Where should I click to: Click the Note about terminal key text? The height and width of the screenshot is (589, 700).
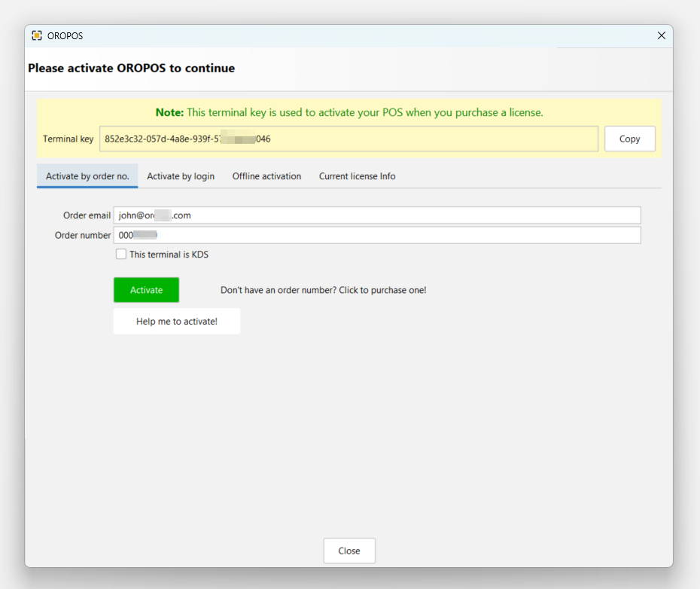(x=349, y=112)
